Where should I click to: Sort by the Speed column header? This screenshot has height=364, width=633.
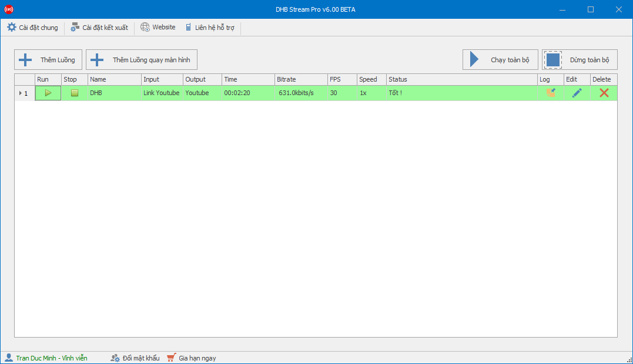(372, 79)
